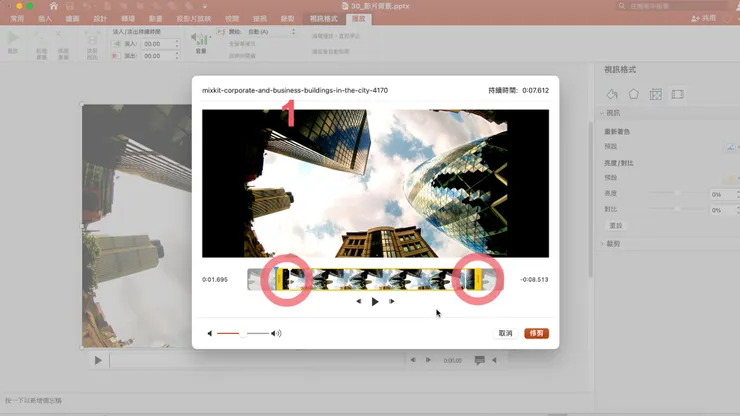This screenshot has height=416, width=740.
Task: Click the 持續時間 0:07.612 duration text
Action: tap(518, 90)
